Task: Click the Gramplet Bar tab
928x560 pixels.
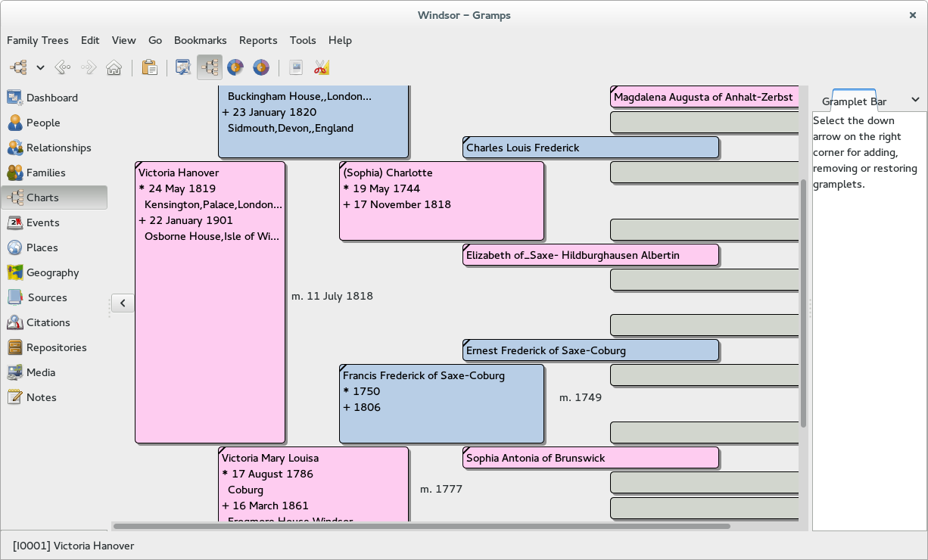Action: (854, 101)
